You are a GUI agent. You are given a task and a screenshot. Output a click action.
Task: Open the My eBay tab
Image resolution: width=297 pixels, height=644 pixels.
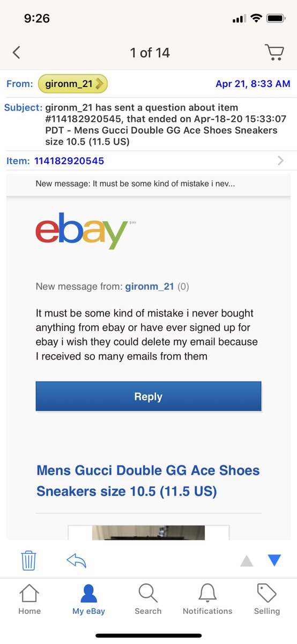(88, 599)
